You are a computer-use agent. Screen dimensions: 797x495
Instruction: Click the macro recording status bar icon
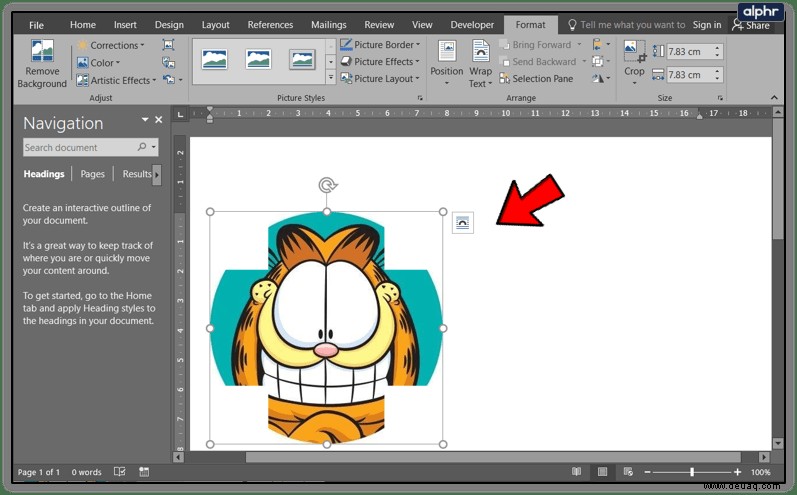(x=144, y=472)
